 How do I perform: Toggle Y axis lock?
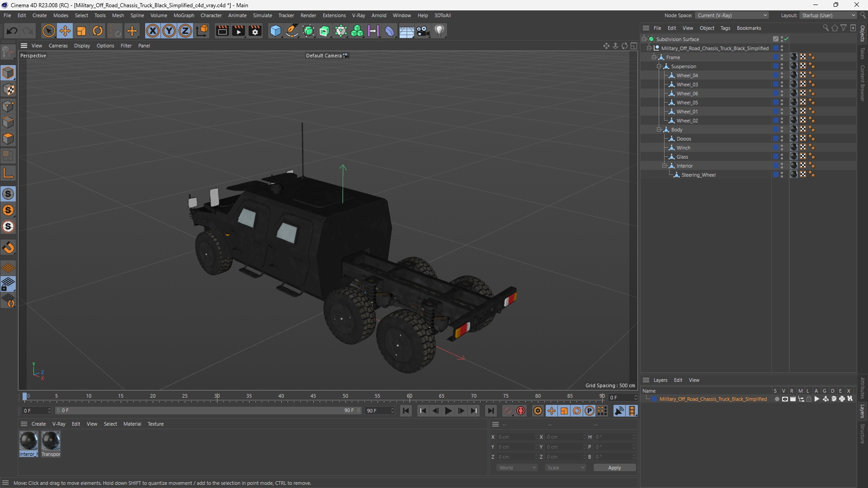point(169,31)
